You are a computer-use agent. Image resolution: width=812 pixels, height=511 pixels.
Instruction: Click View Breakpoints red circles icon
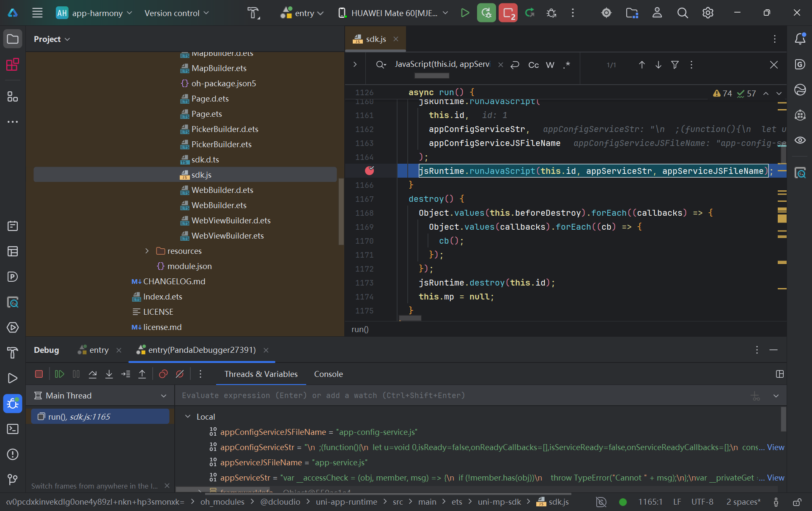[163, 374]
